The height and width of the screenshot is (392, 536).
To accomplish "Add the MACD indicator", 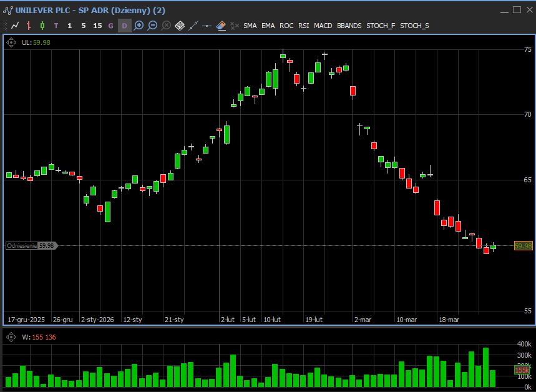I will click(323, 26).
